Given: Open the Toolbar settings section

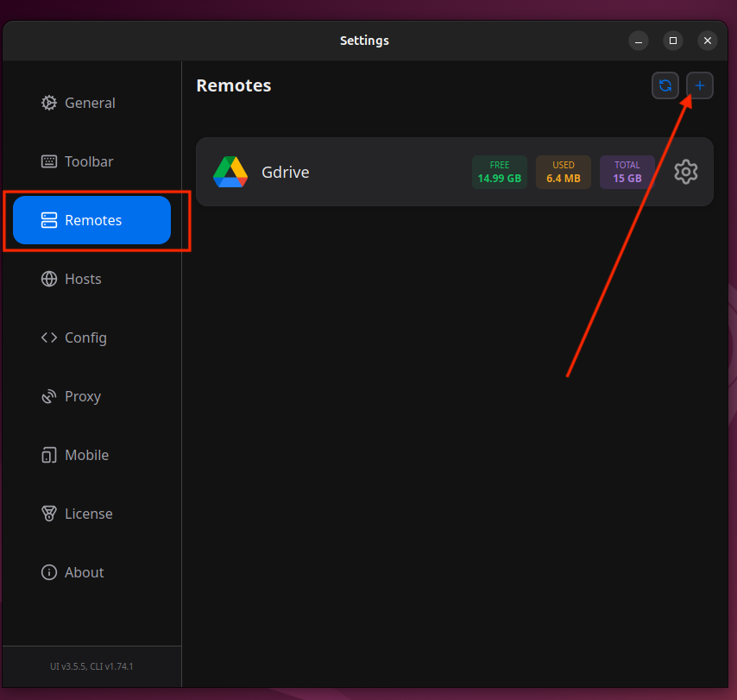Looking at the screenshot, I should pyautogui.click(x=91, y=161).
